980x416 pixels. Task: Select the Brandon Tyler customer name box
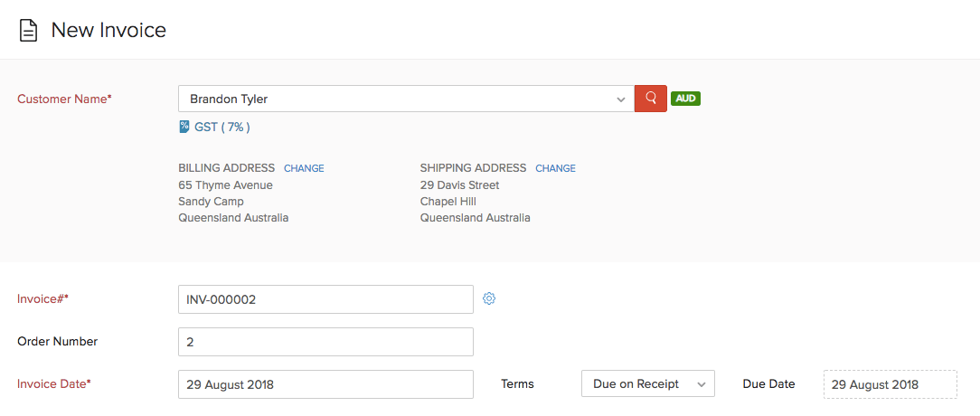coord(398,99)
